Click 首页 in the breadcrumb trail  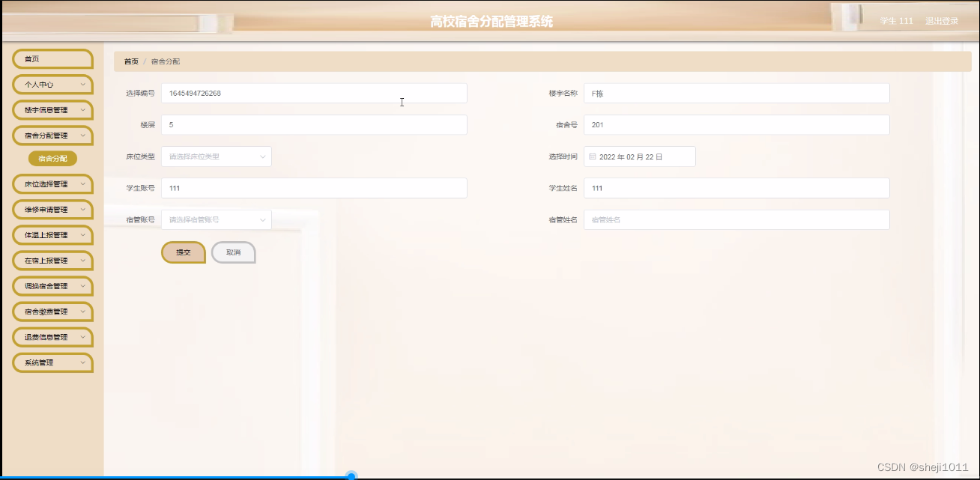pyautogui.click(x=130, y=61)
